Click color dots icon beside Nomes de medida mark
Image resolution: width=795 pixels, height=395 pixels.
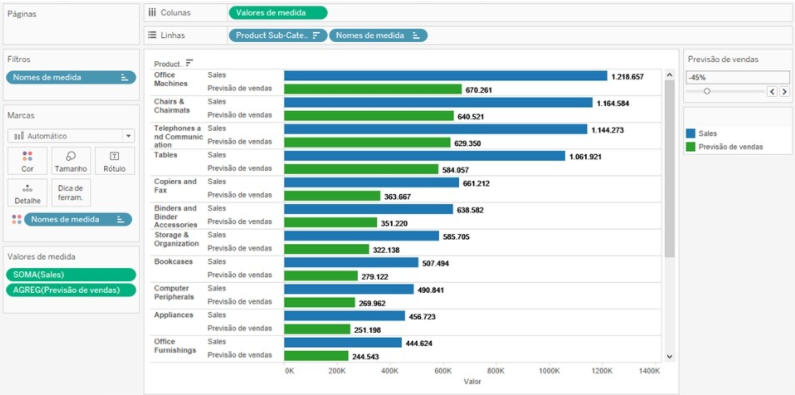[x=17, y=219]
